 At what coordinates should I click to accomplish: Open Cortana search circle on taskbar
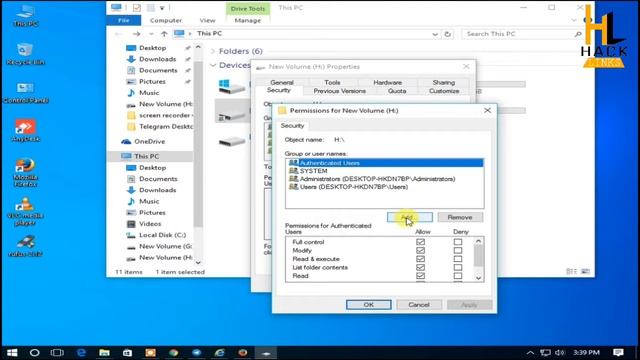click(x=35, y=353)
